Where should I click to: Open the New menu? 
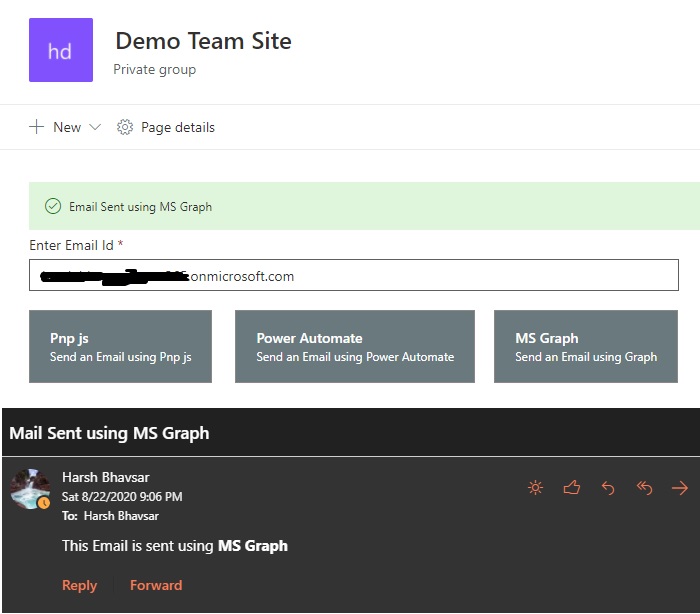pos(65,127)
